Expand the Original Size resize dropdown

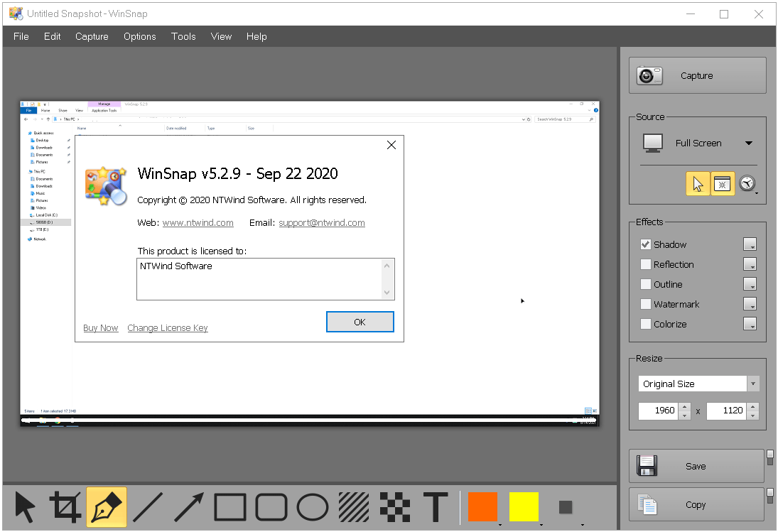point(753,384)
